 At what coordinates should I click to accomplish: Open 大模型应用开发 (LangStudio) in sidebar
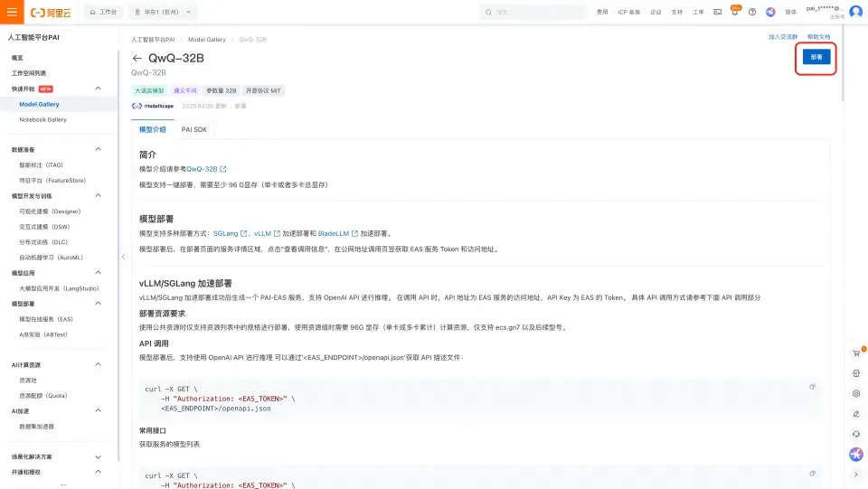(59, 288)
